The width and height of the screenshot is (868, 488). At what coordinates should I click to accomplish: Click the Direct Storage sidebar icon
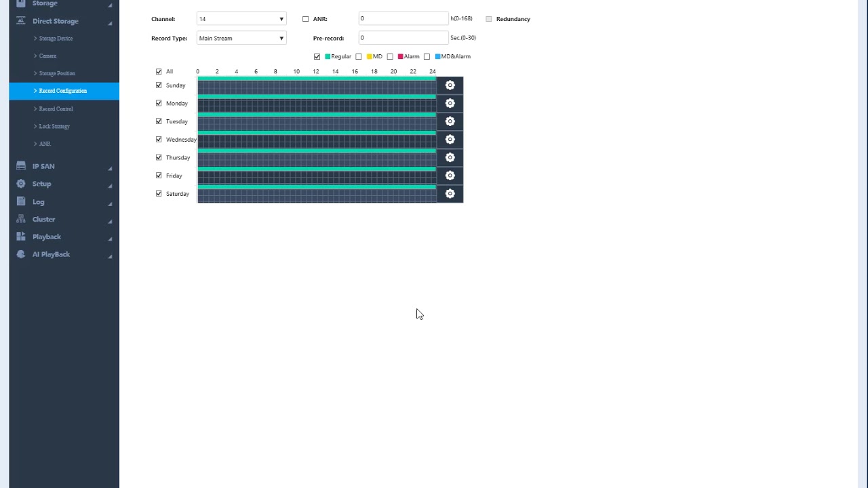coord(21,21)
